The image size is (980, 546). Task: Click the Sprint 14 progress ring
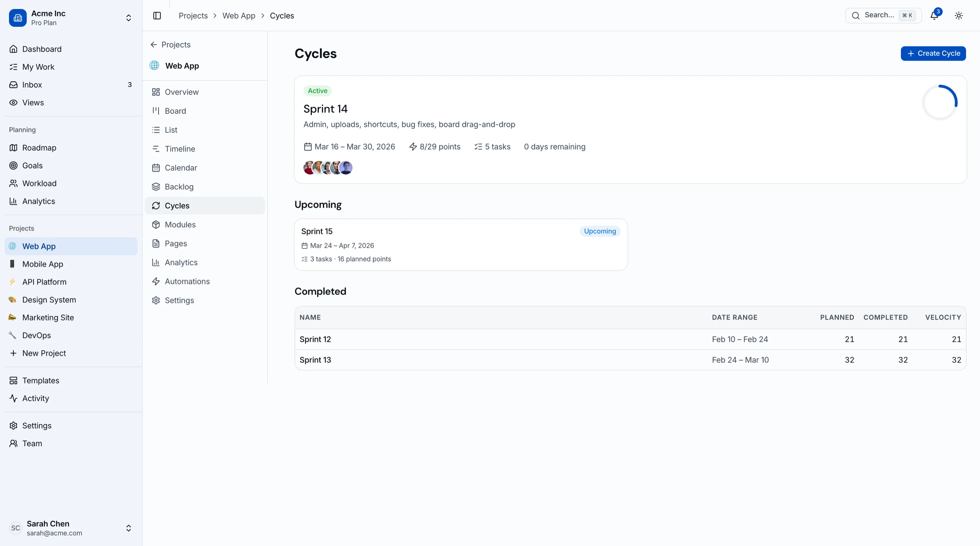click(x=940, y=102)
